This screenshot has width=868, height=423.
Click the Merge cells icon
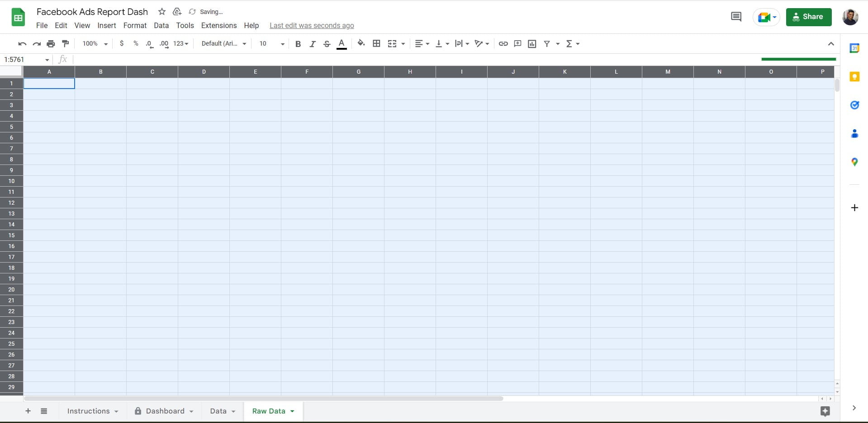(x=392, y=44)
